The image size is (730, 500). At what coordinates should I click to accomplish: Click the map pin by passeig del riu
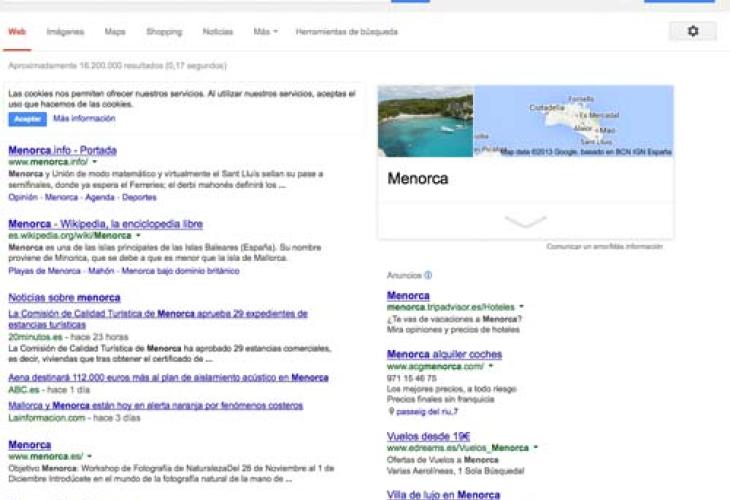[391, 411]
